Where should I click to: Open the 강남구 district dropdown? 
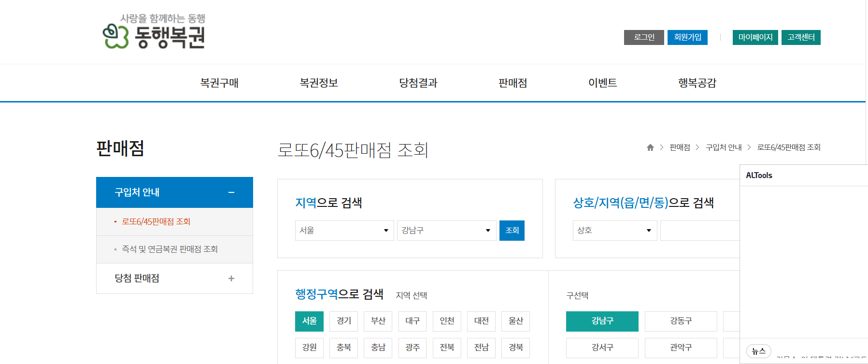click(x=447, y=231)
